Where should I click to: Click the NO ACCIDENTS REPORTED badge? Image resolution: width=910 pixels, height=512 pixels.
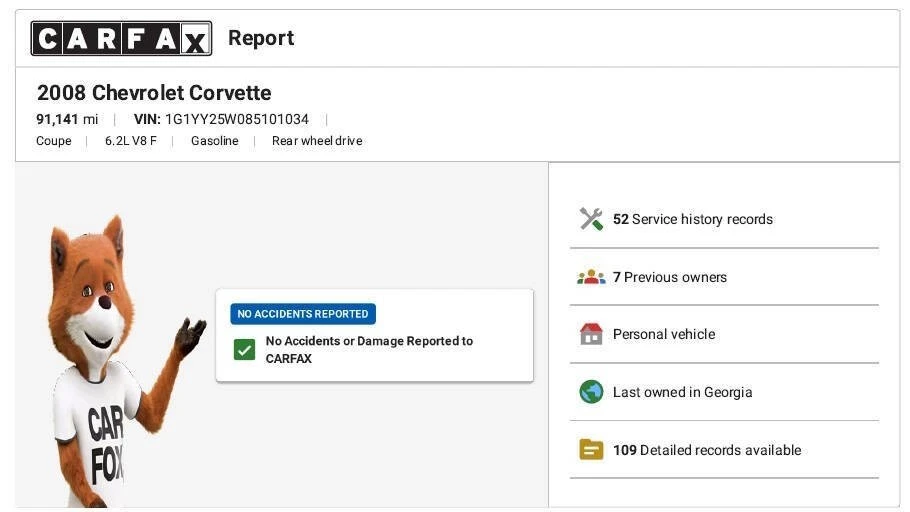click(x=303, y=314)
